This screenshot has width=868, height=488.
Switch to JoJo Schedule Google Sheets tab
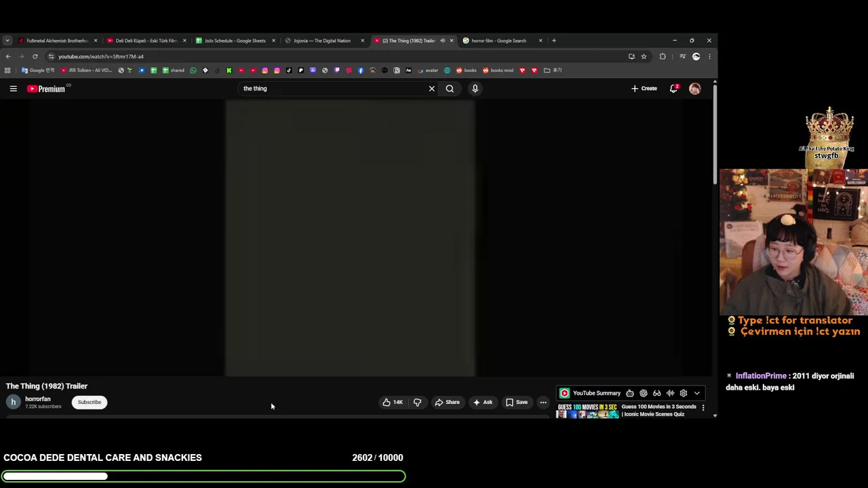pos(235,41)
